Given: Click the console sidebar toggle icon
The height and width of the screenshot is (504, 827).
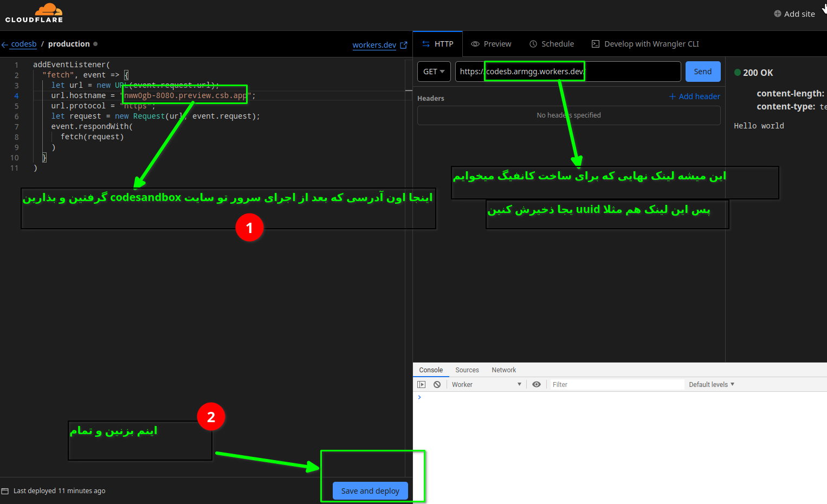Looking at the screenshot, I should (422, 384).
